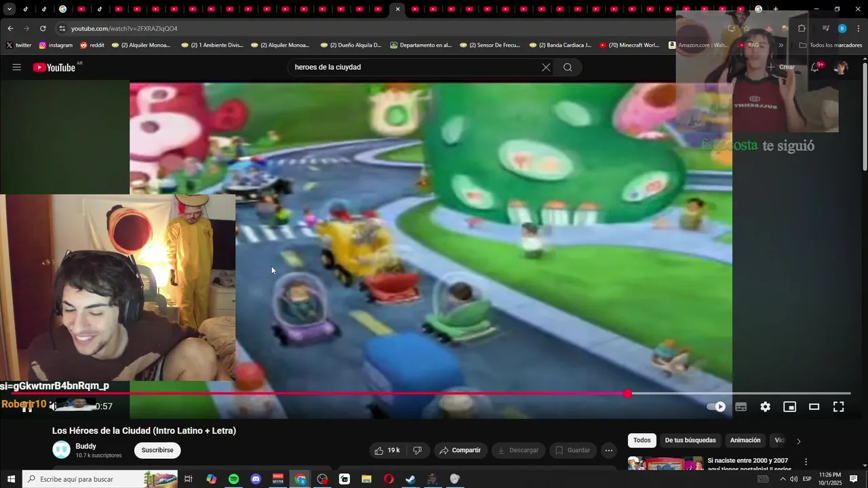868x488 pixels.
Task: Open Steam from the taskbar
Action: click(410, 479)
